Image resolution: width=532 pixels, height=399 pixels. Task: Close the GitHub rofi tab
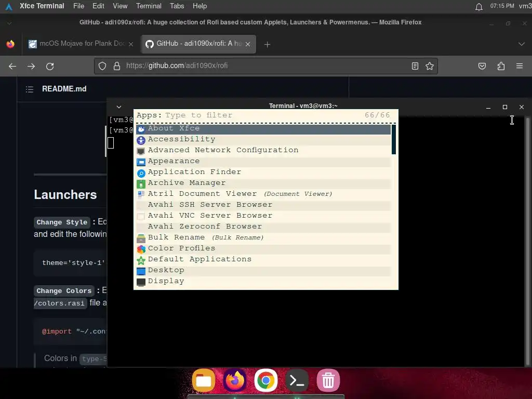248,44
